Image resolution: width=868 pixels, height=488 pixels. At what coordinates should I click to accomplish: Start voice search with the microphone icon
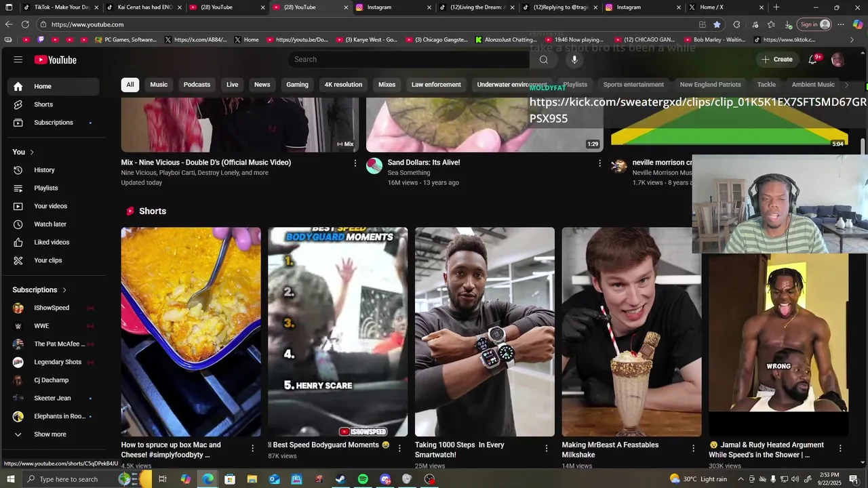click(x=574, y=60)
